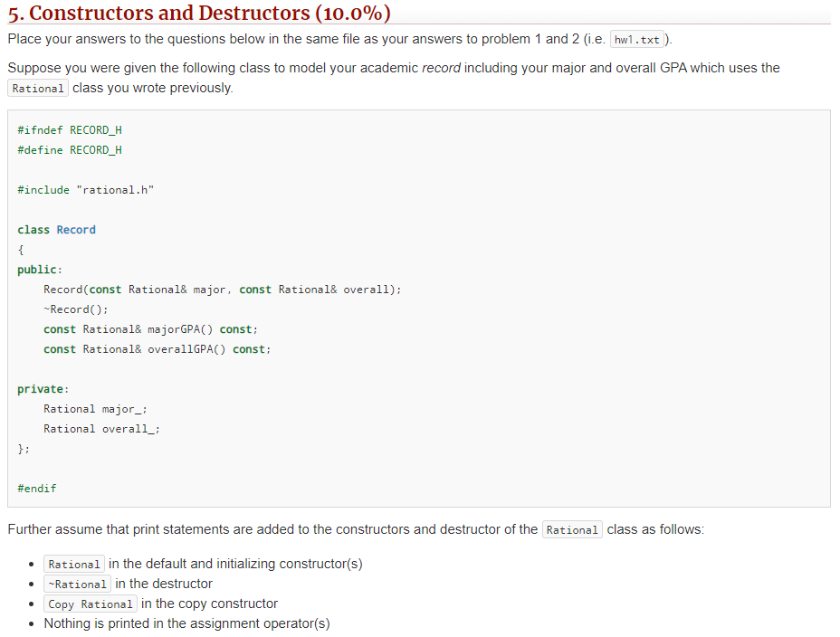Click the "Rational" code label before "class you wrote previously"
The image size is (840, 637).
pos(38,89)
